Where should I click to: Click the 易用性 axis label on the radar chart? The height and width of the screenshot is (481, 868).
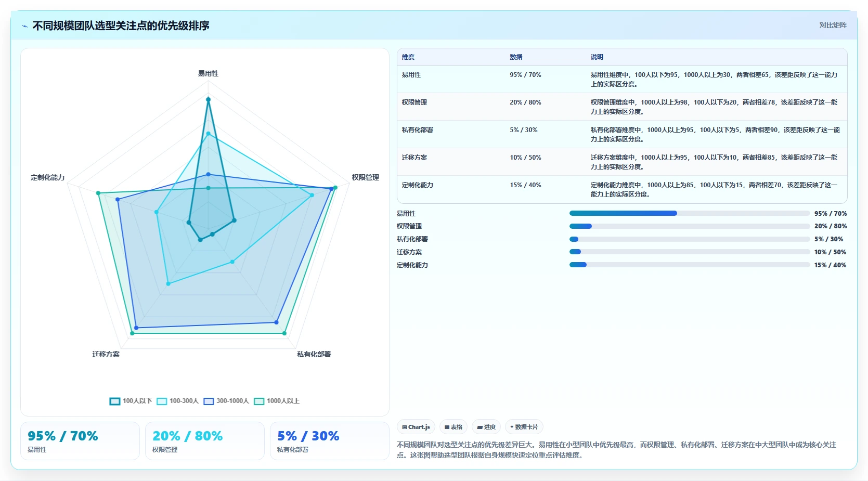[x=208, y=74]
